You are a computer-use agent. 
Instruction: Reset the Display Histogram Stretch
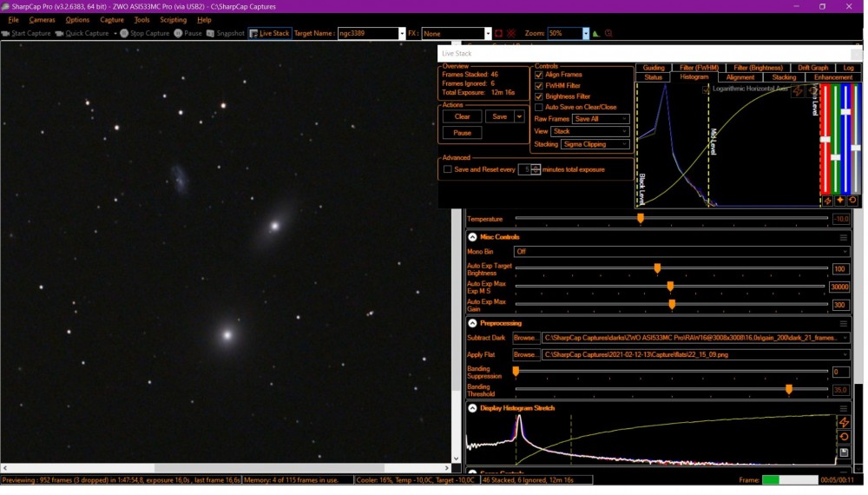tap(844, 438)
